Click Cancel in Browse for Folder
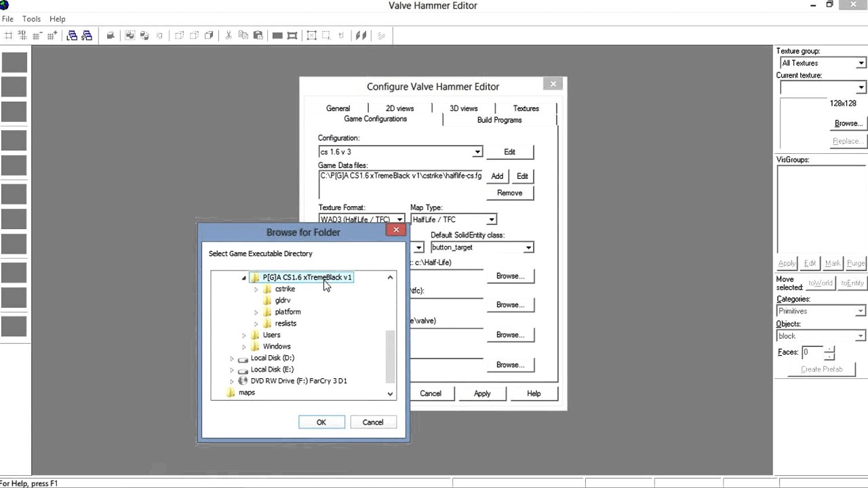This screenshot has width=868, height=488. (x=373, y=422)
